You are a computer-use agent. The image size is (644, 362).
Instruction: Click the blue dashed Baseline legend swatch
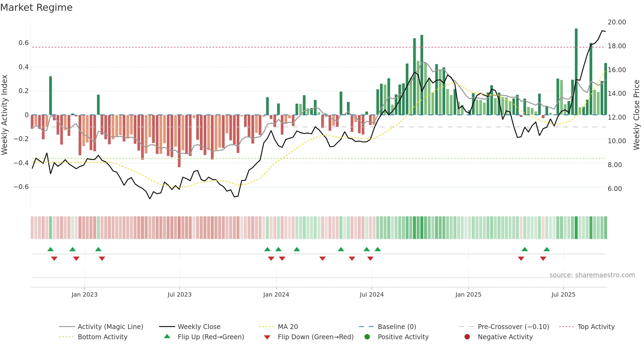[x=366, y=327]
